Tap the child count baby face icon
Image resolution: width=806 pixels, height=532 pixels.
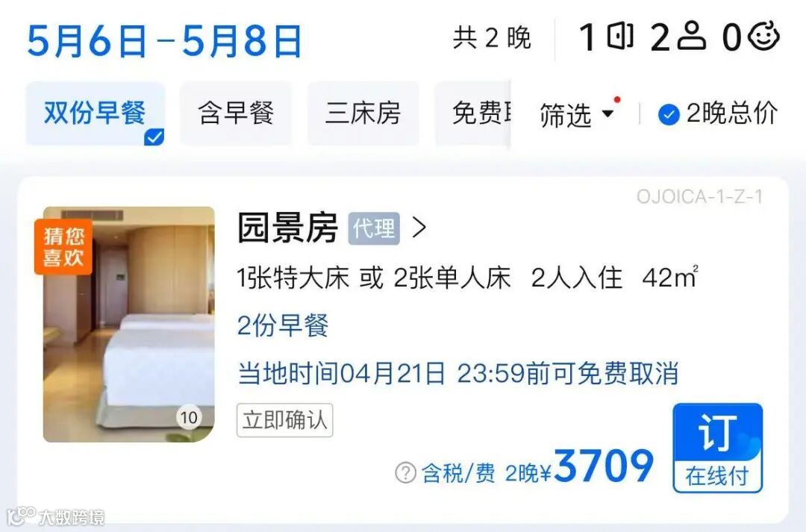click(763, 36)
